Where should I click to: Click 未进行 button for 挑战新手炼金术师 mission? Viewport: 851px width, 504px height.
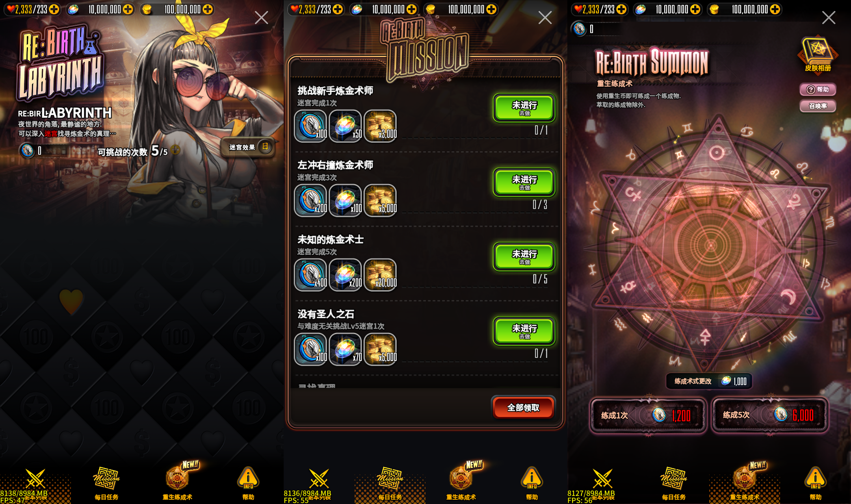click(x=524, y=108)
